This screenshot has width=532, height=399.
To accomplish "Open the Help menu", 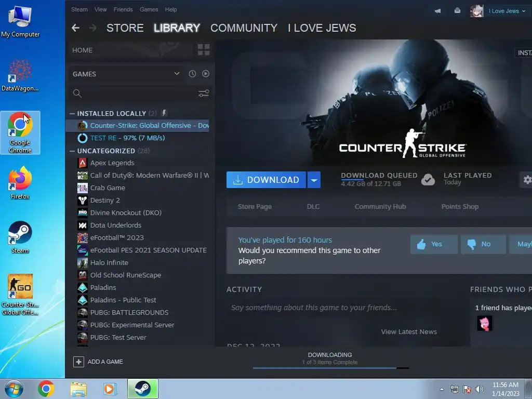I will pyautogui.click(x=171, y=9).
